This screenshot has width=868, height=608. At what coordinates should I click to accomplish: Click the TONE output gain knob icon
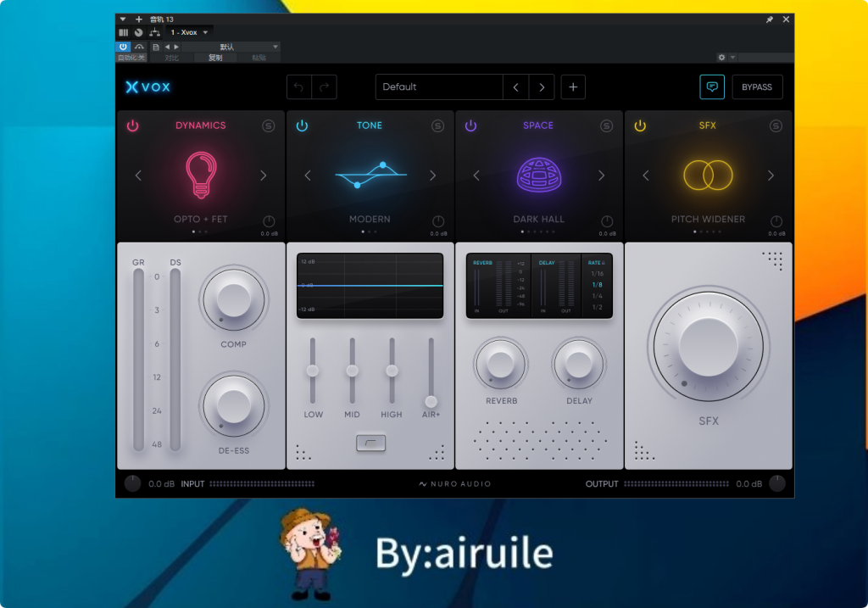(x=438, y=221)
